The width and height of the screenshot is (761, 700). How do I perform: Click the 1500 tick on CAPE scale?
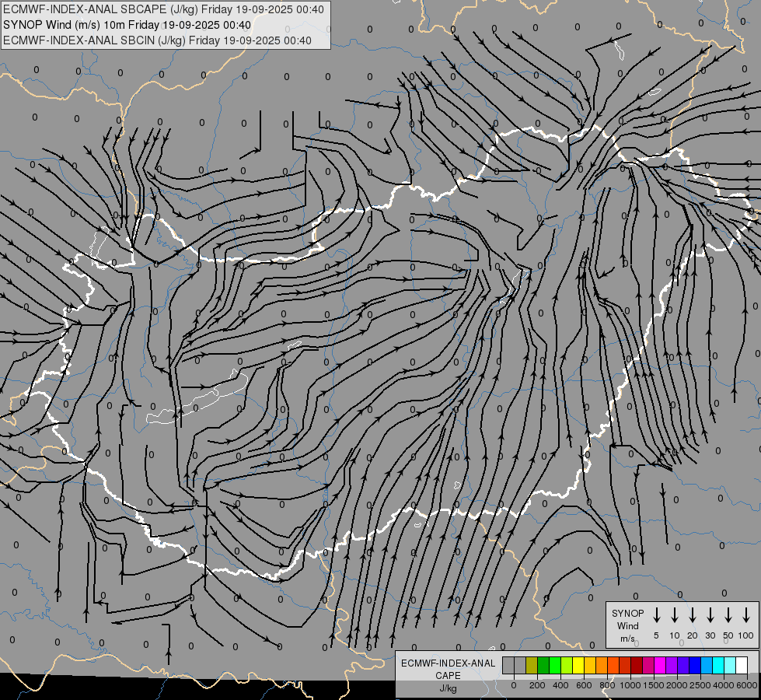coord(654,685)
